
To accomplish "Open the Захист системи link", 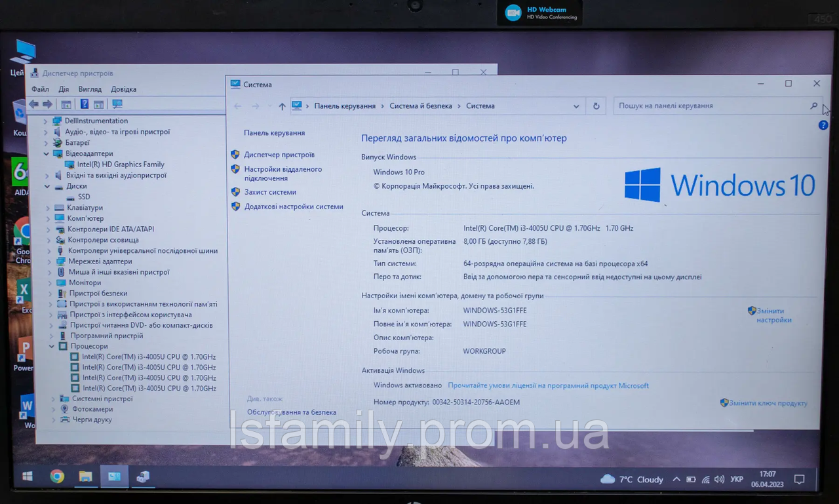I will [270, 192].
